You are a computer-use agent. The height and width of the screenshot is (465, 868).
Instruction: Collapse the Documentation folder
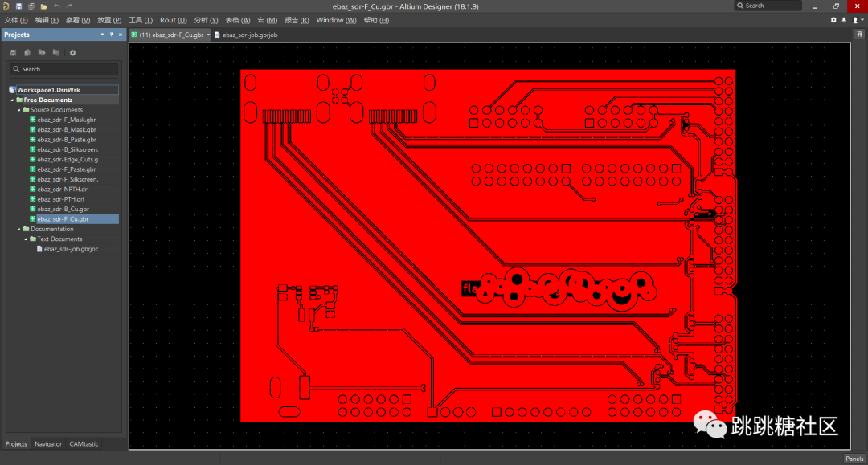point(18,229)
